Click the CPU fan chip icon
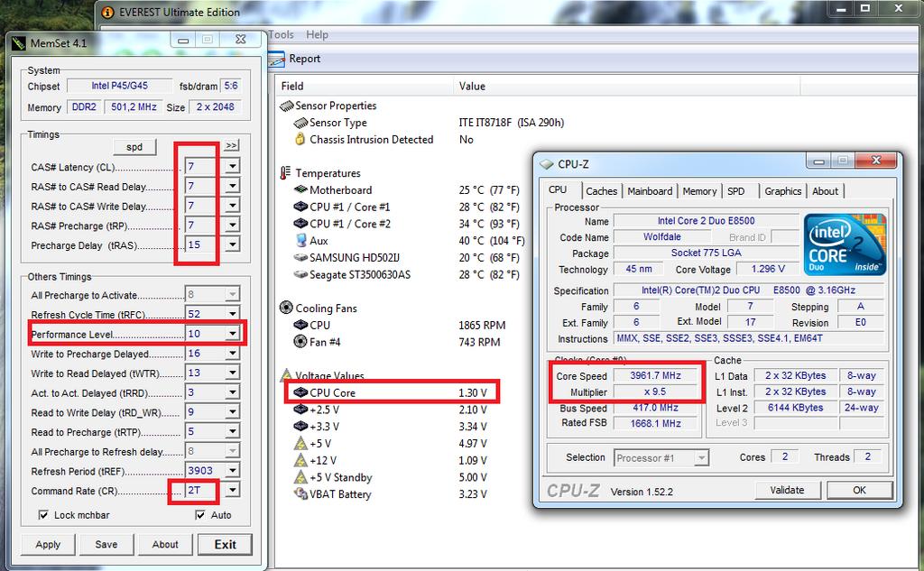The width and height of the screenshot is (924, 571). point(300,325)
